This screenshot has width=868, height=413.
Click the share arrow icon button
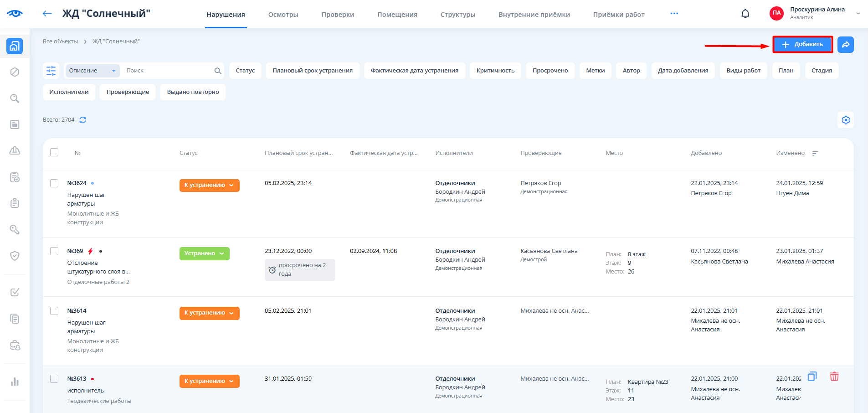click(845, 45)
